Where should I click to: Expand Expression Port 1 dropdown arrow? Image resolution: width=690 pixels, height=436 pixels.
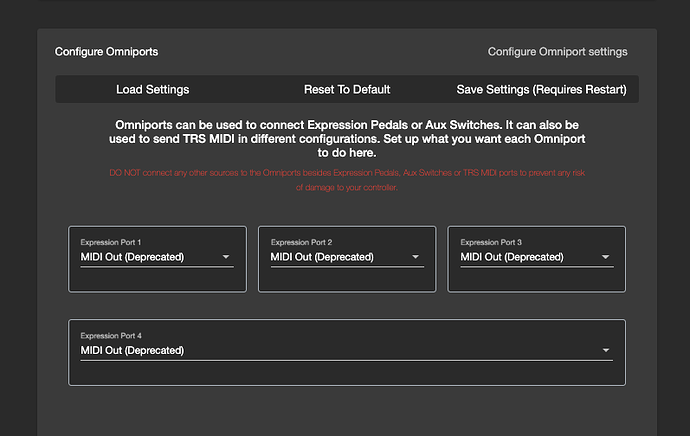coord(225,257)
